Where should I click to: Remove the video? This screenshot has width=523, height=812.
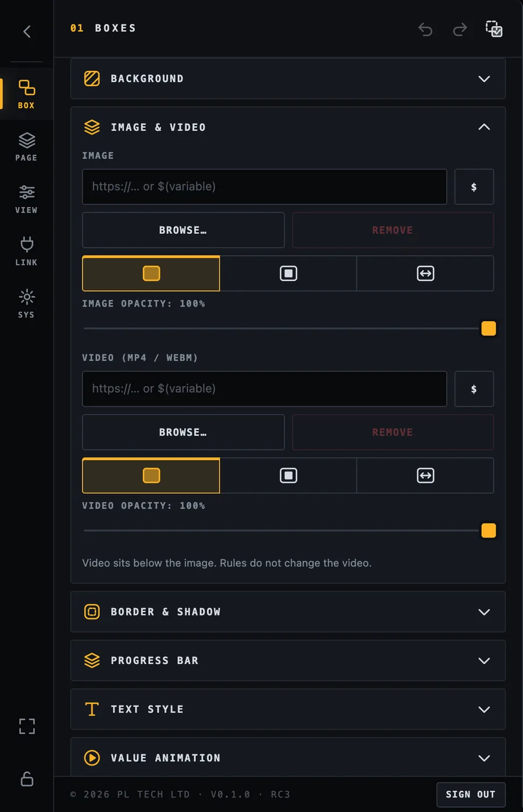tap(393, 432)
